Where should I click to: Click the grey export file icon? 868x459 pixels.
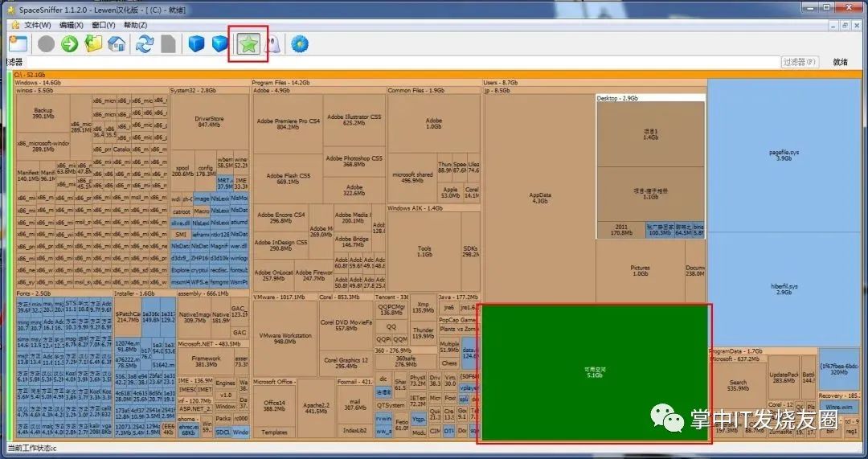(x=168, y=44)
